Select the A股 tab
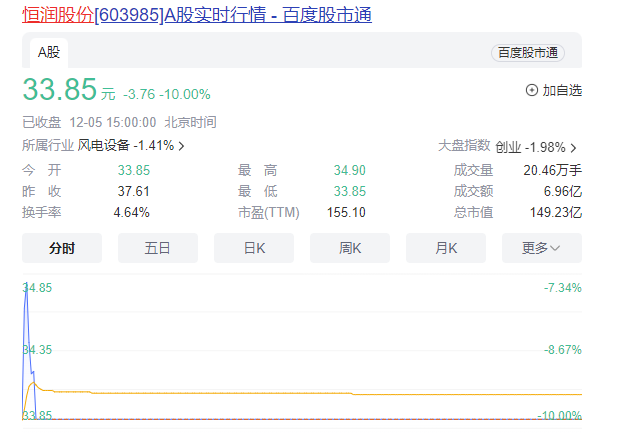The width and height of the screenshot is (627, 433). 49,52
